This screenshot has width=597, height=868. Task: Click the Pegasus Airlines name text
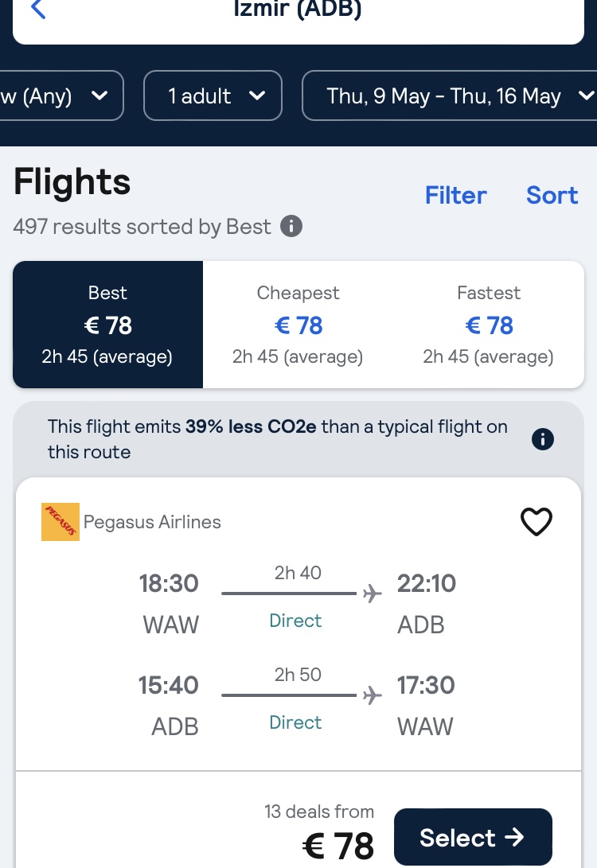152,522
